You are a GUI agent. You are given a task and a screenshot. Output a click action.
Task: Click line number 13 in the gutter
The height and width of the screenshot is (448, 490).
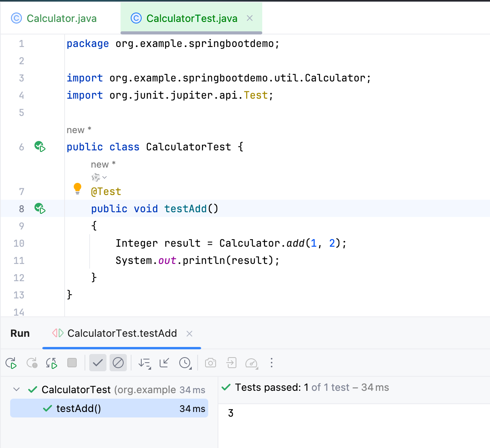[19, 295]
